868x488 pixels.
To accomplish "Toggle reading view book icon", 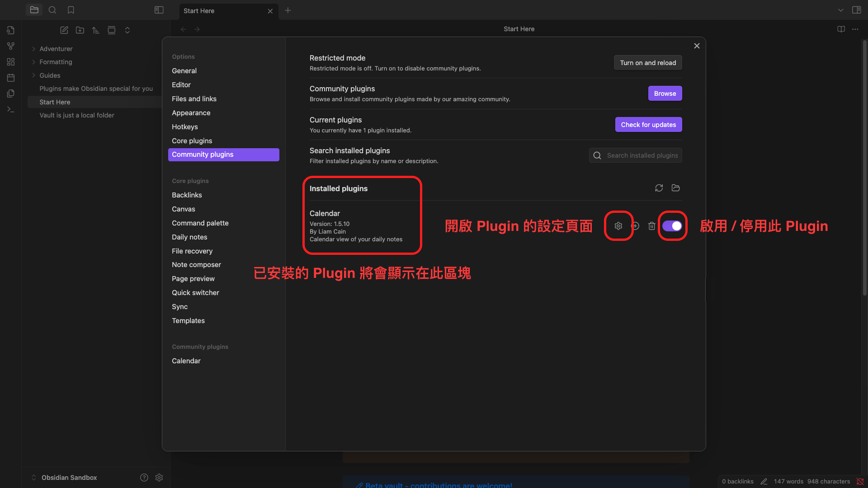I will (841, 29).
